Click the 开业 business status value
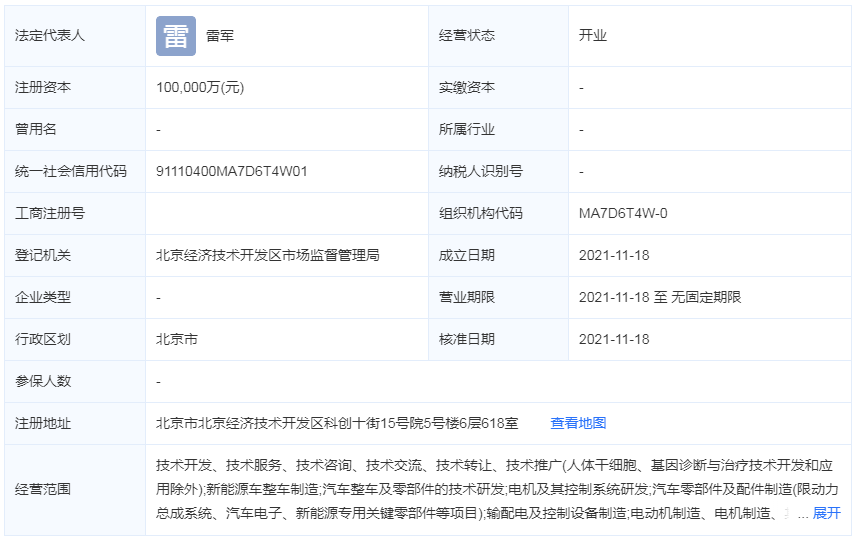The height and width of the screenshot is (540, 857). tap(593, 36)
